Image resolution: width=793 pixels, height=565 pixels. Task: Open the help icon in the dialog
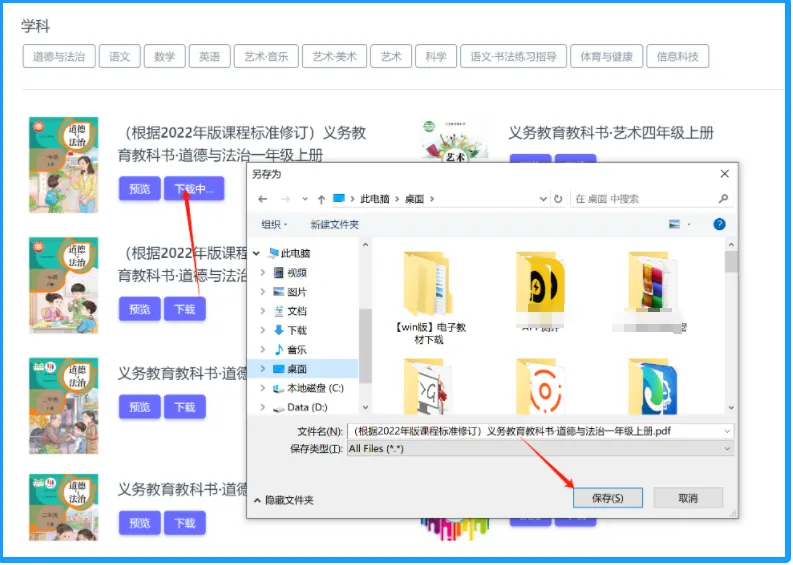tap(719, 224)
